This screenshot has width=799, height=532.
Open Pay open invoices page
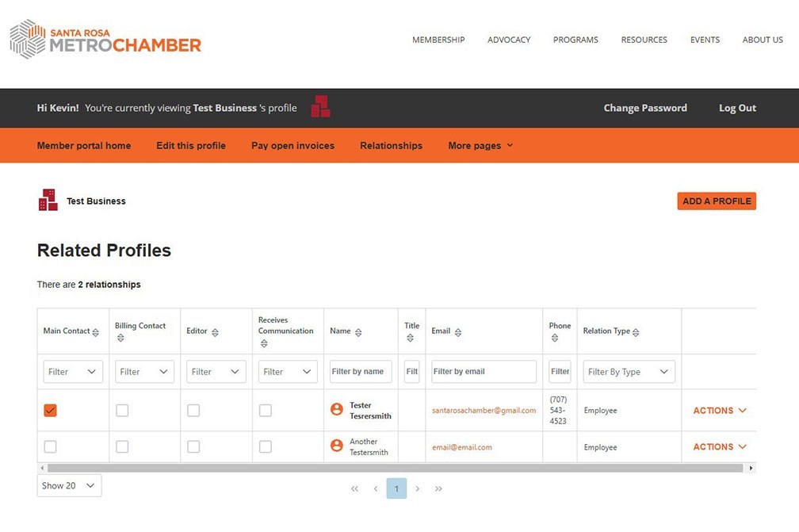click(293, 146)
